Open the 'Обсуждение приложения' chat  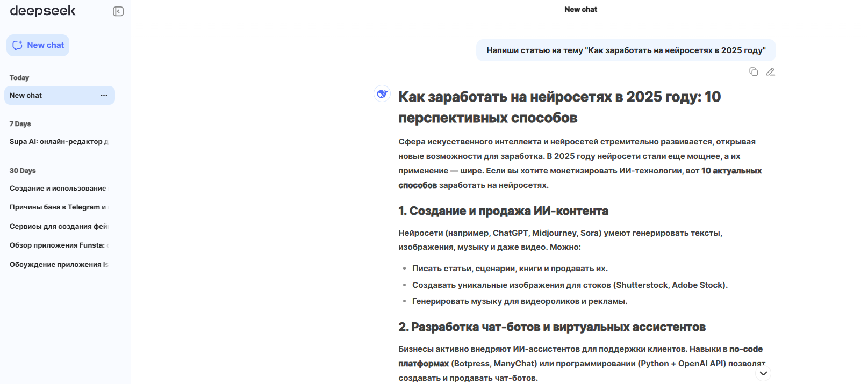(x=59, y=265)
